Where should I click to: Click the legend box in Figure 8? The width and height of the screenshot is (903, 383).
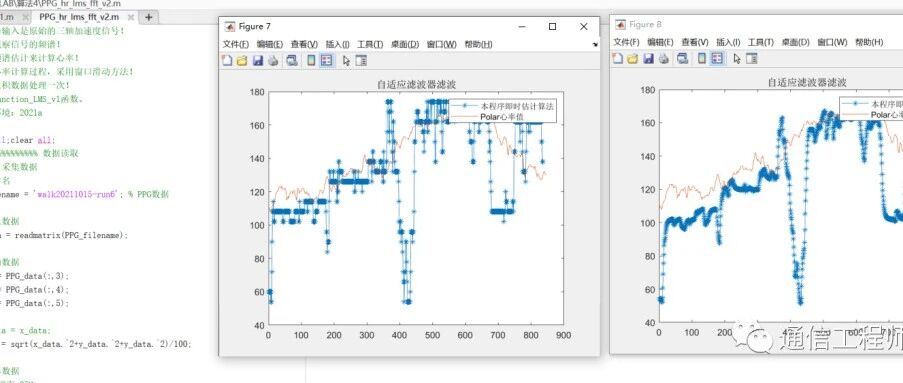[x=871, y=108]
